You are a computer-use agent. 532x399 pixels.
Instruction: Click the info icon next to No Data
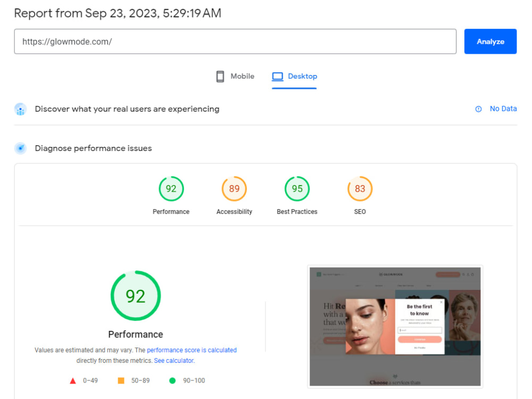(x=478, y=109)
